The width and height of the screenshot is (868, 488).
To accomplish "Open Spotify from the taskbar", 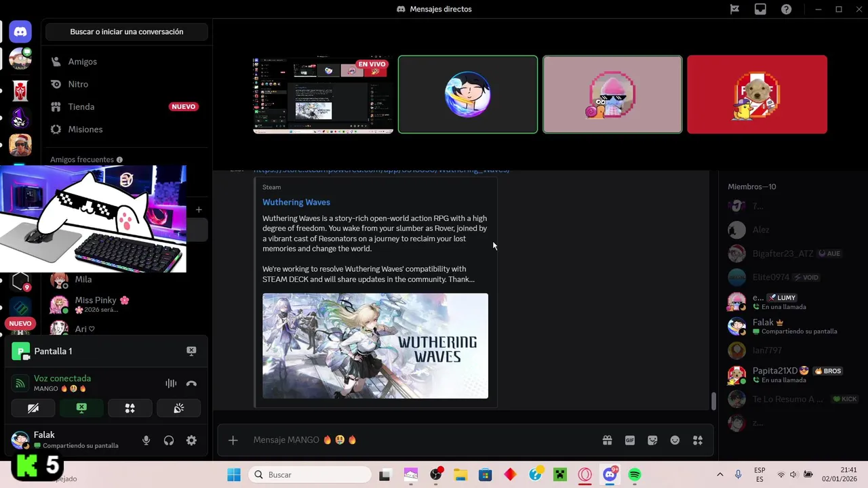I will 635,474.
